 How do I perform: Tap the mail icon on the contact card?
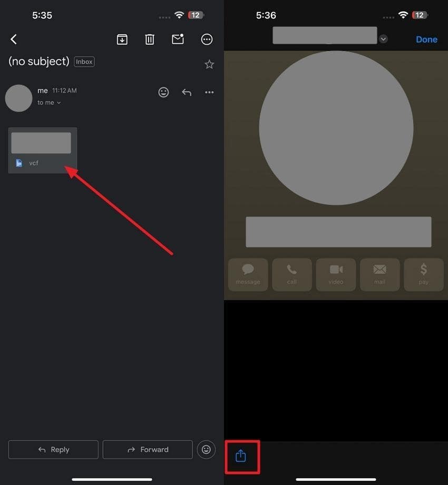[379, 274]
